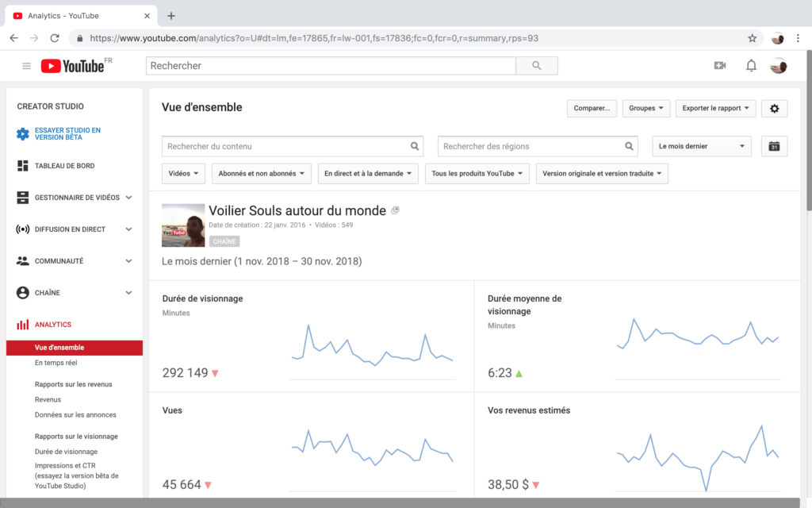The width and height of the screenshot is (812, 508).
Task: Click the channel thumbnail image
Action: tap(183, 225)
